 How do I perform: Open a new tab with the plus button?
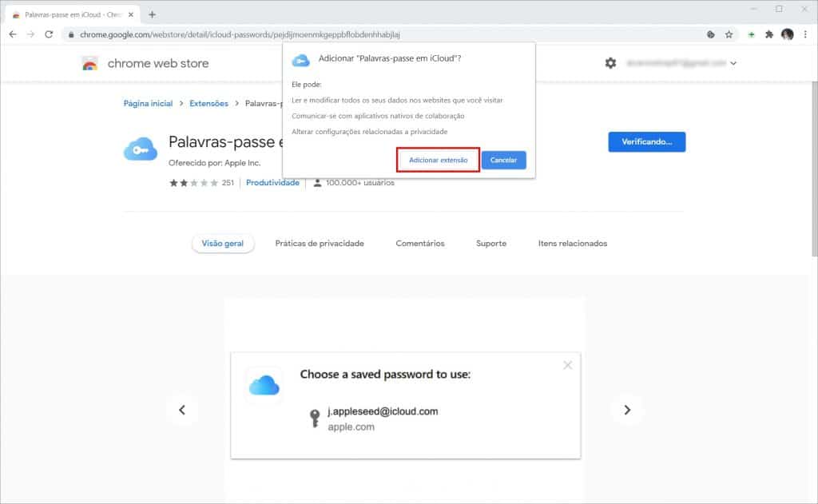click(x=152, y=14)
